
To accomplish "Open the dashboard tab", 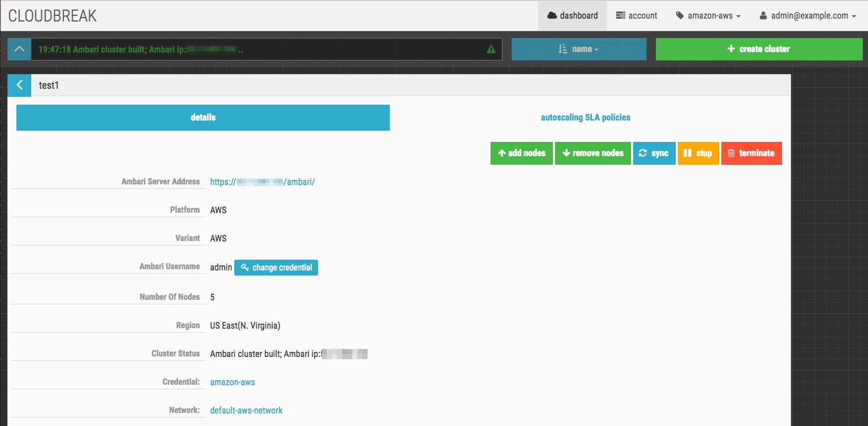I will (572, 16).
